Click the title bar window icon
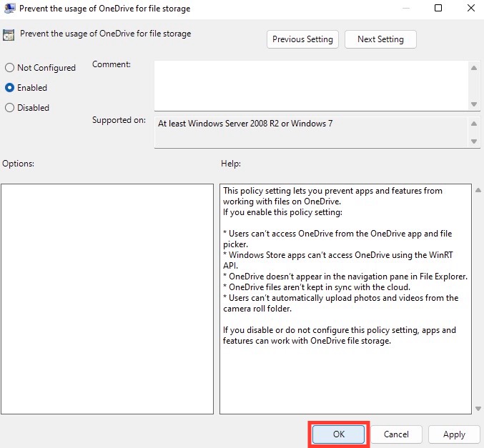 coord(9,8)
